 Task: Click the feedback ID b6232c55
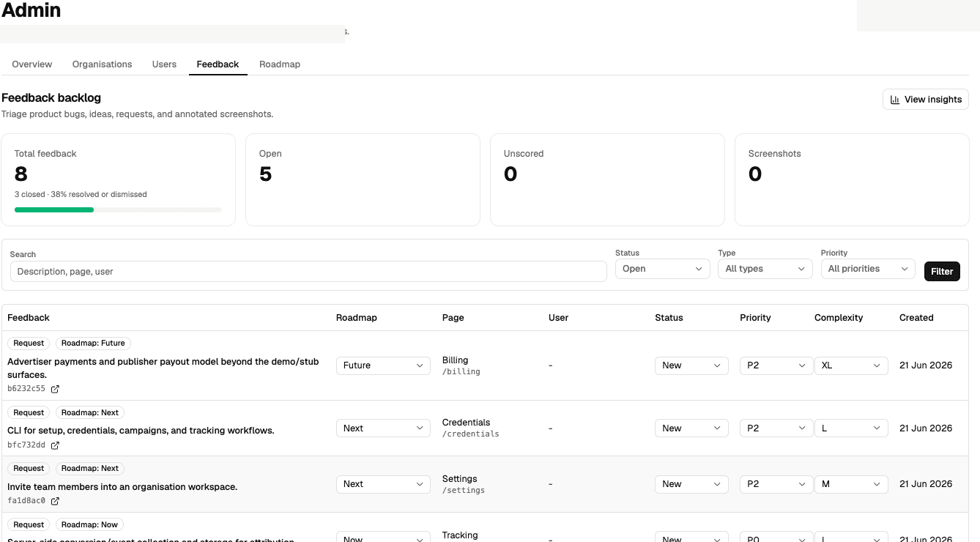click(x=26, y=389)
